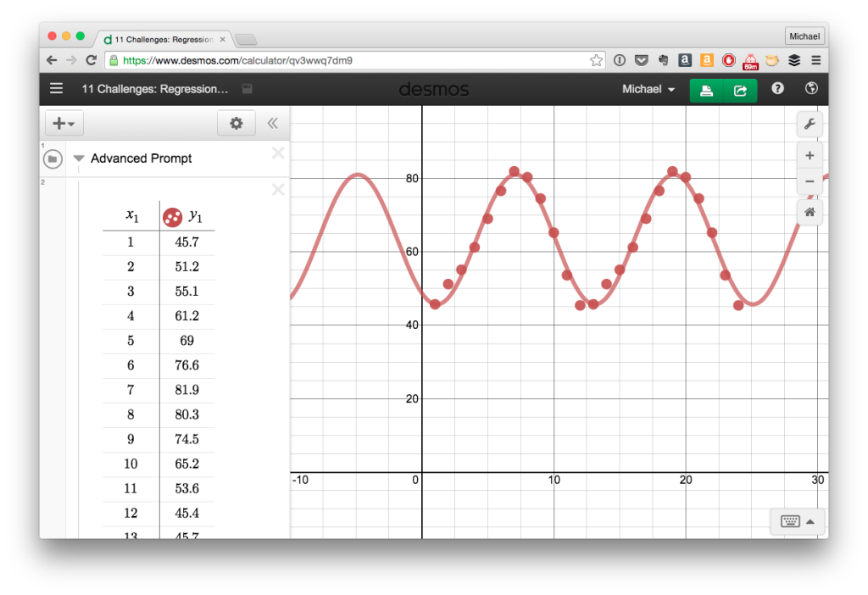Reset graph to default home view
This screenshot has height=595, width=868.
pos(810,212)
